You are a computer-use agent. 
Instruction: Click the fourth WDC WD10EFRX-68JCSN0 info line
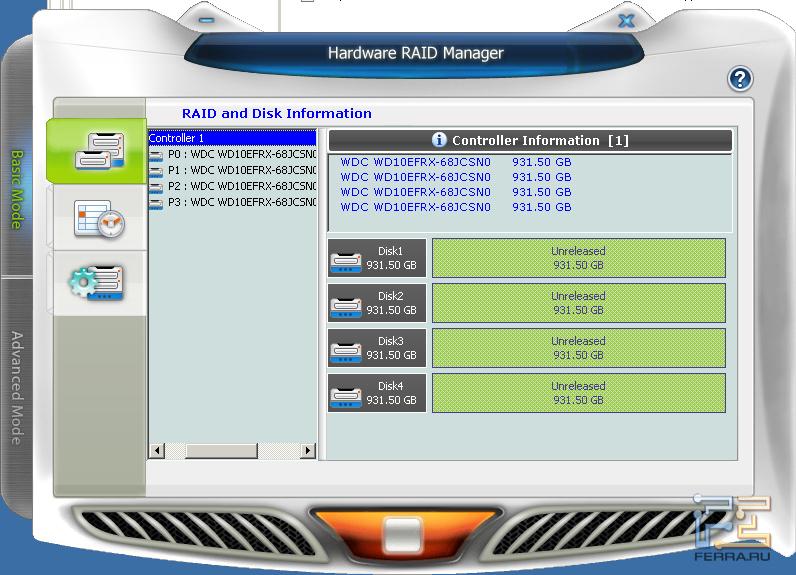[456, 207]
